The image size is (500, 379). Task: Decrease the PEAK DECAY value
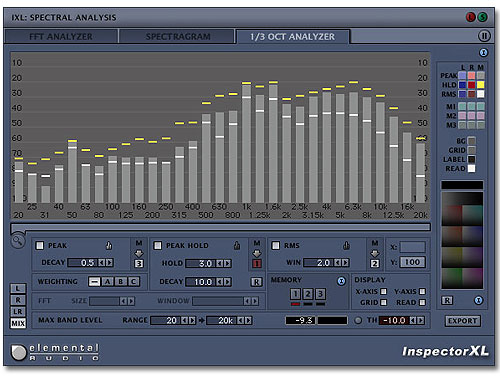coord(102,263)
